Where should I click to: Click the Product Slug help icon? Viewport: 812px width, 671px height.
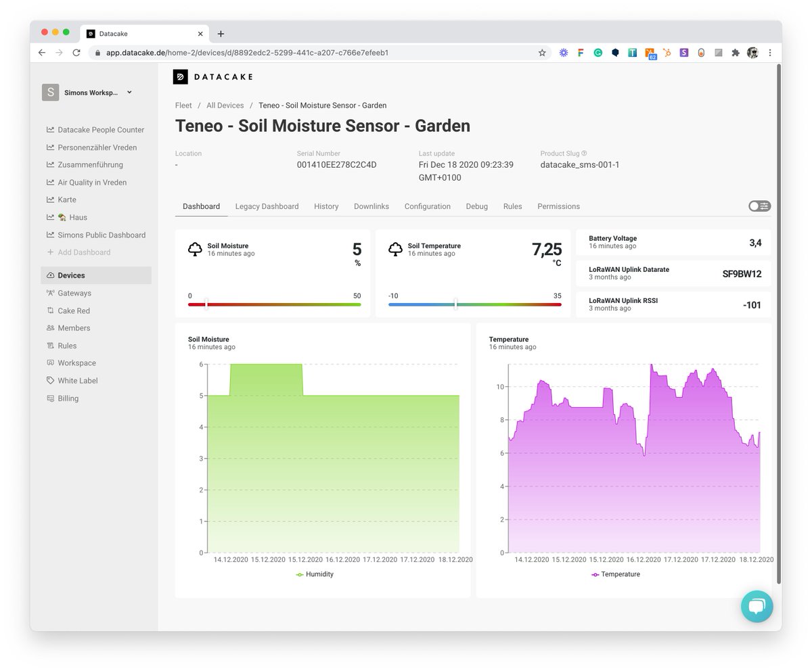[584, 154]
